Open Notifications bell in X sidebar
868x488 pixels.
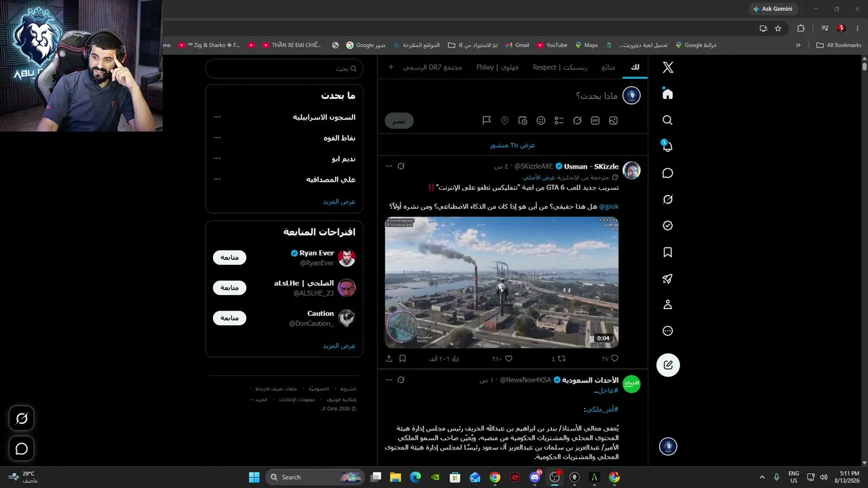tap(668, 146)
